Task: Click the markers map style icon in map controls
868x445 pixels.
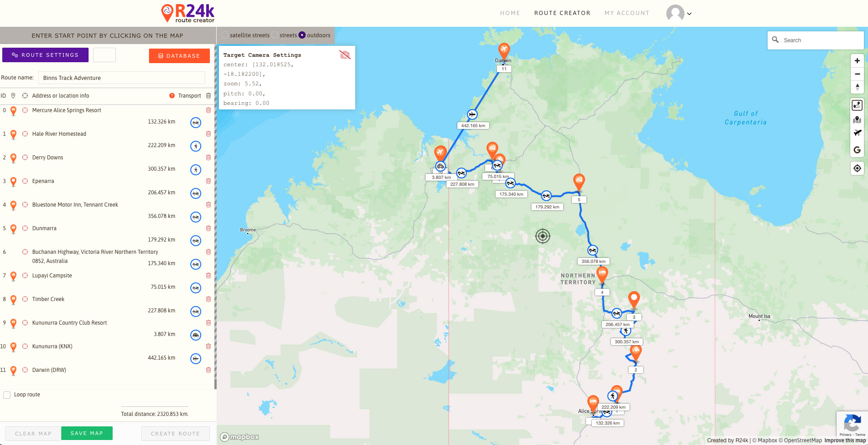Action: tap(857, 119)
